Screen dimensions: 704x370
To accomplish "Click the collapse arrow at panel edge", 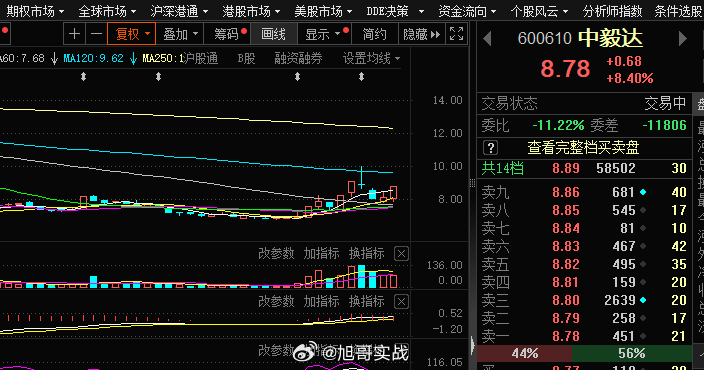I will pyautogui.click(x=472, y=345).
